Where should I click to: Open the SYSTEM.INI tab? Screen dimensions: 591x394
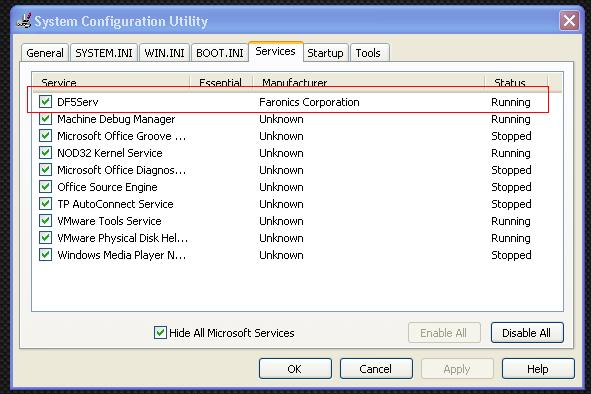104,53
